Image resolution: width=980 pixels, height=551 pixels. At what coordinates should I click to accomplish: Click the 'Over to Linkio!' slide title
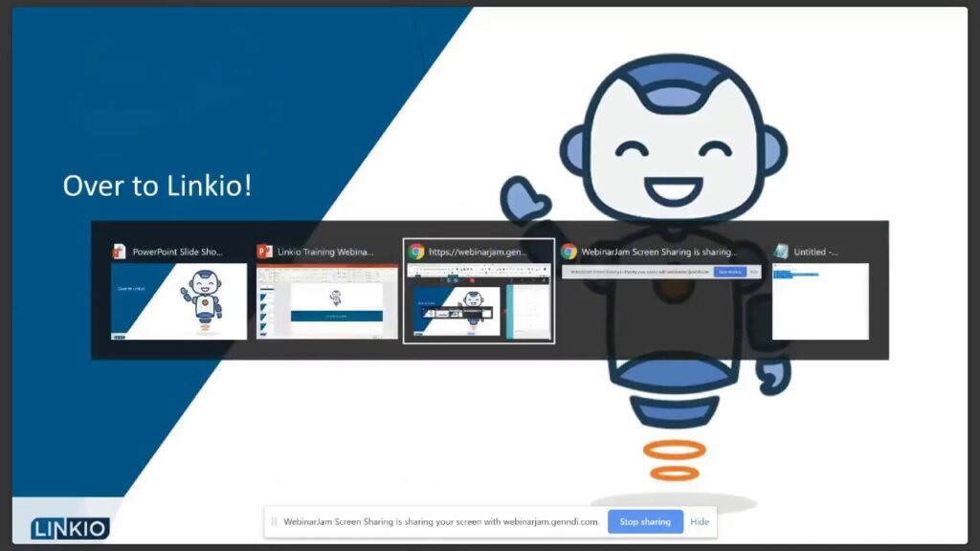tap(157, 186)
